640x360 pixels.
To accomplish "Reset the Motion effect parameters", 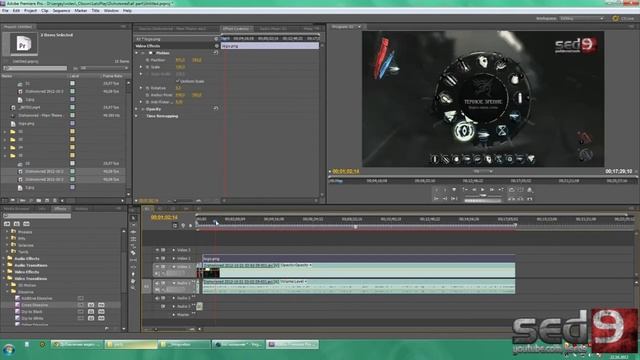I will pos(216,53).
